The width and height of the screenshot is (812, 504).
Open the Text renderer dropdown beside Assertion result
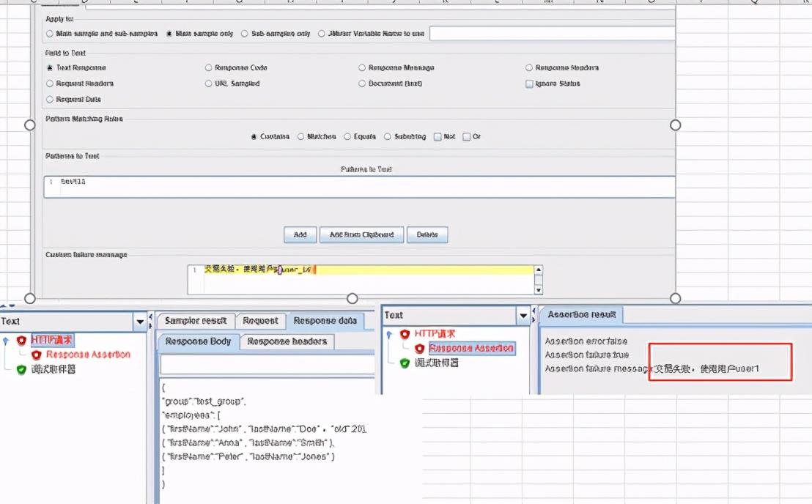pyautogui.click(x=523, y=315)
